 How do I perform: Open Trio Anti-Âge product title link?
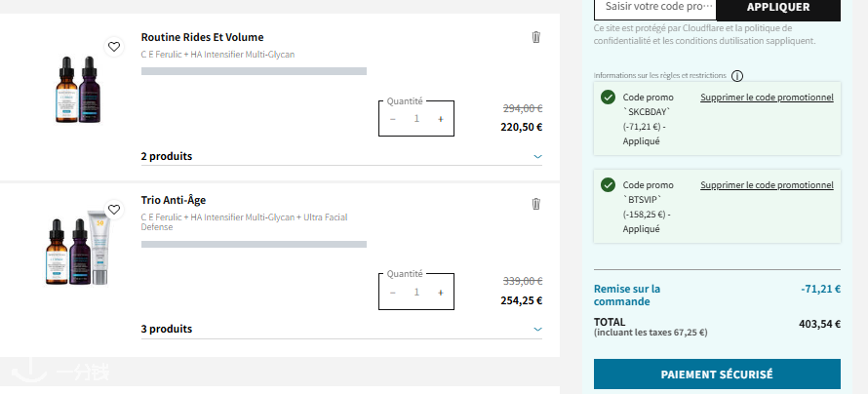[174, 200]
